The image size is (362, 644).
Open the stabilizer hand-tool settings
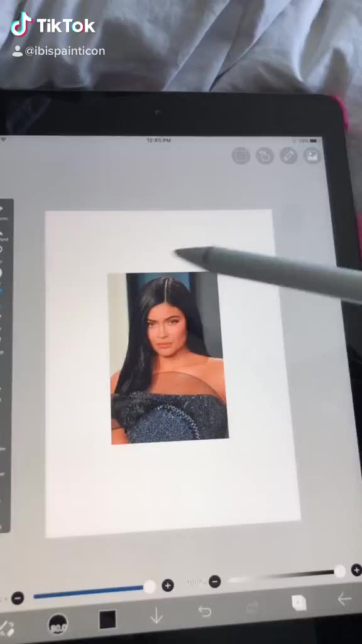(265, 156)
